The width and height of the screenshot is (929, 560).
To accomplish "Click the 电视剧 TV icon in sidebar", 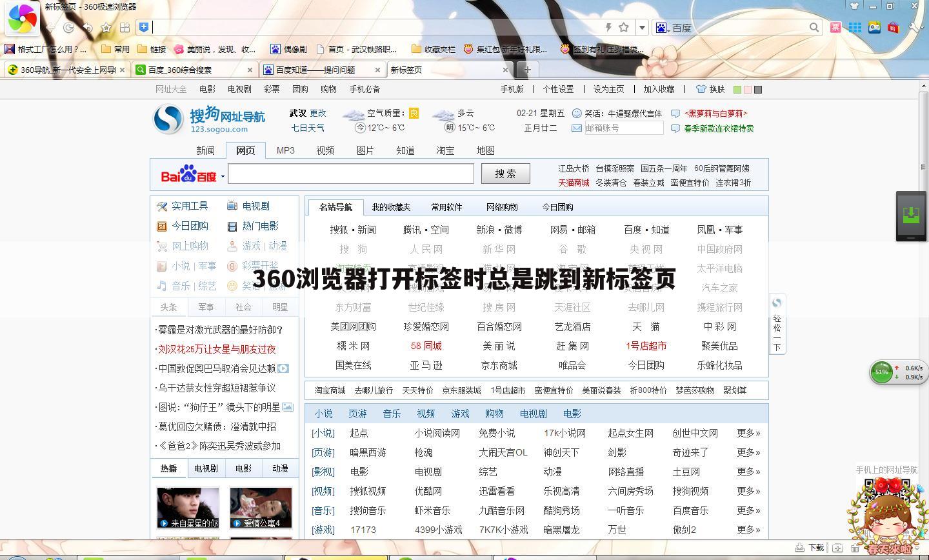I will pos(232,206).
